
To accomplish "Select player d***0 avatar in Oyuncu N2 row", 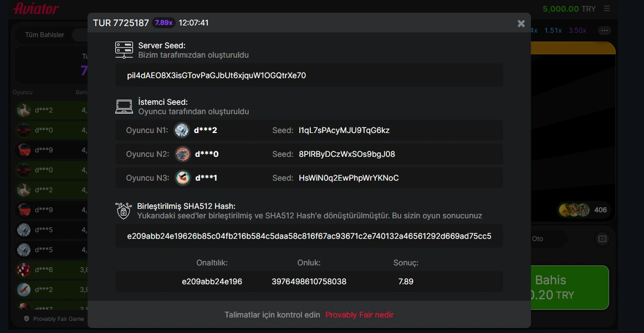I will tap(183, 154).
